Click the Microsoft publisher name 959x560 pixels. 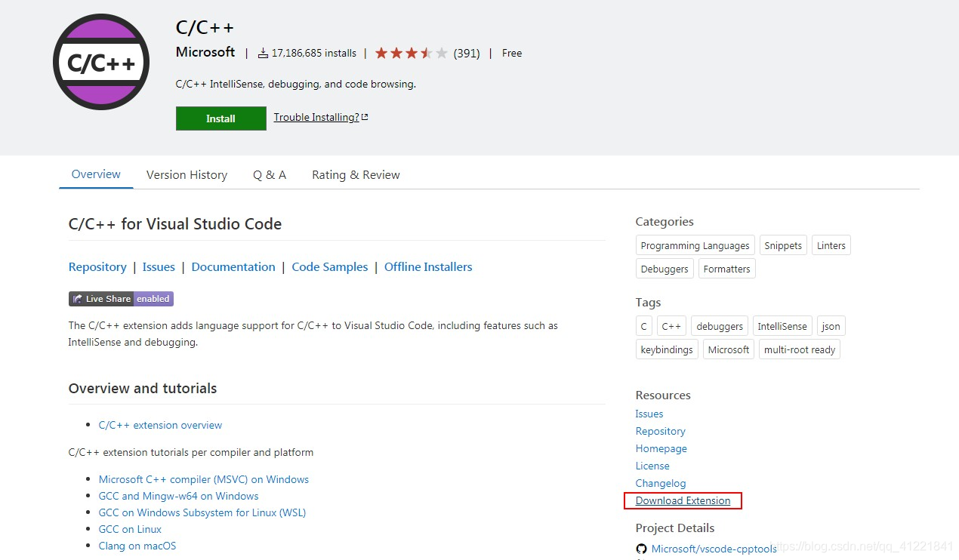205,52
